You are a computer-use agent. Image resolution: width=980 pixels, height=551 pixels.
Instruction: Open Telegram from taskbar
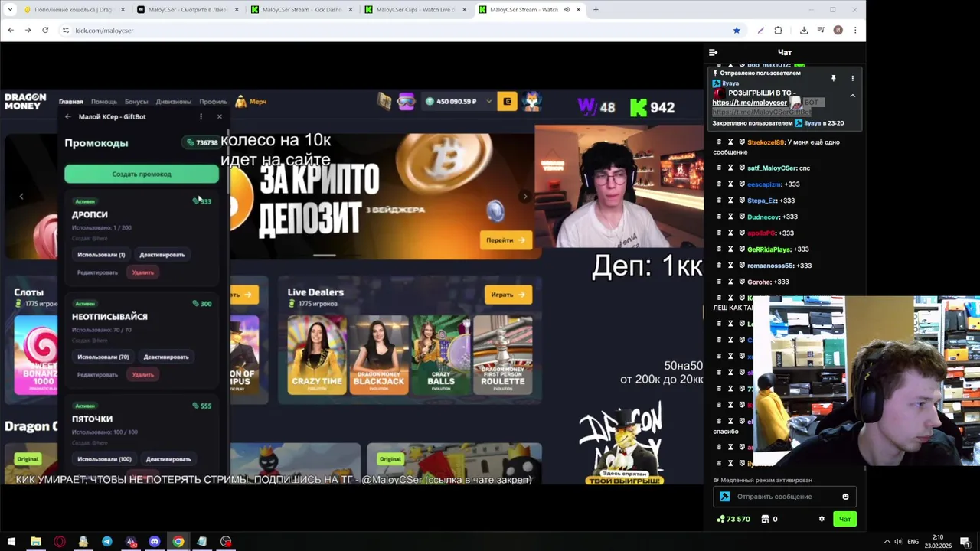click(106, 541)
